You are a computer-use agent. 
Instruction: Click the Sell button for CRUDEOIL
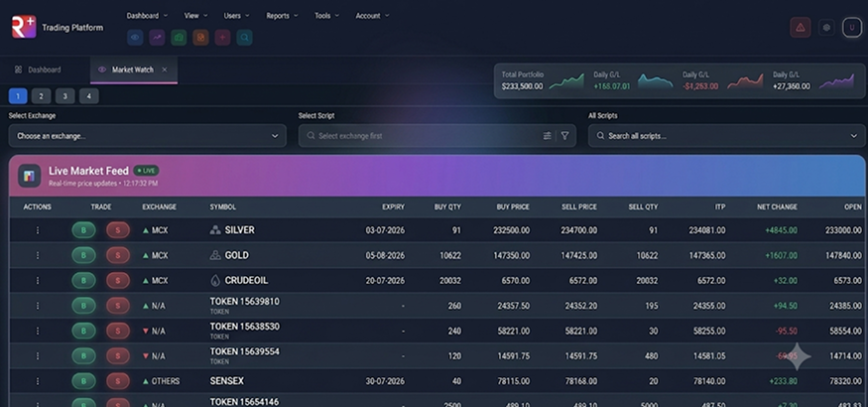pos(118,281)
